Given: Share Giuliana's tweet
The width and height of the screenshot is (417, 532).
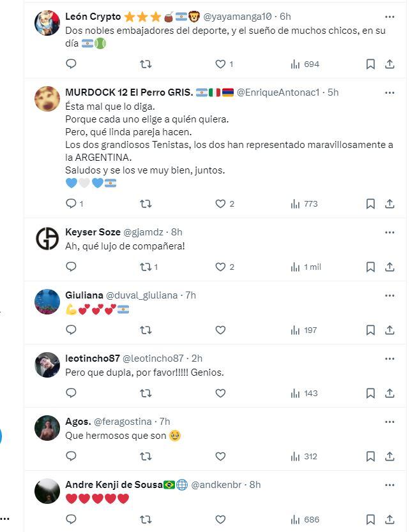Looking at the screenshot, I should tap(390, 330).
